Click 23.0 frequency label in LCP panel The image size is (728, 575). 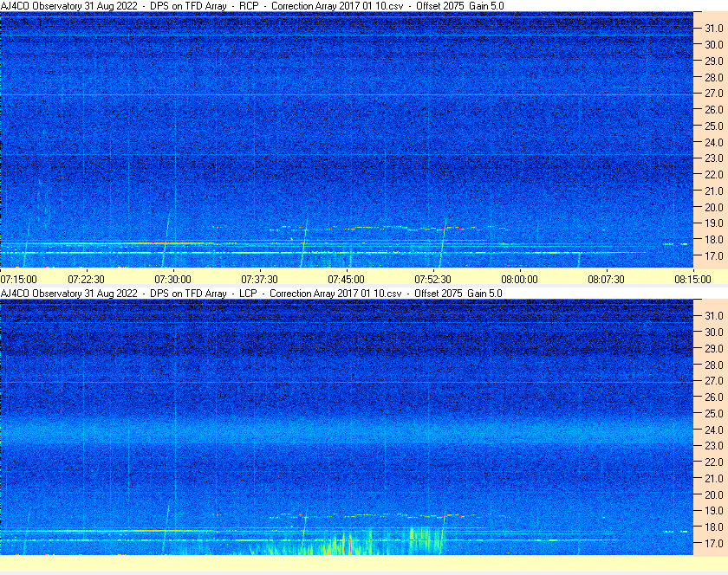(x=714, y=445)
